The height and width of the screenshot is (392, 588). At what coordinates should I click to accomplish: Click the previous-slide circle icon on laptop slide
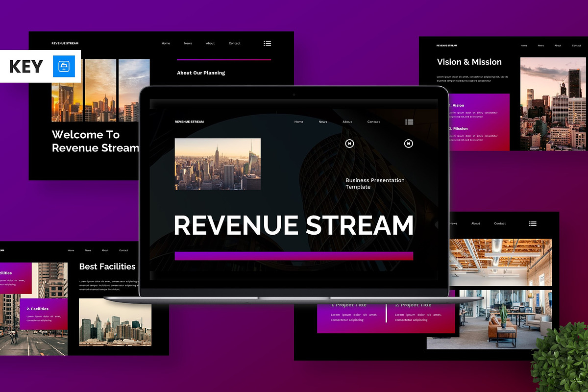click(349, 144)
